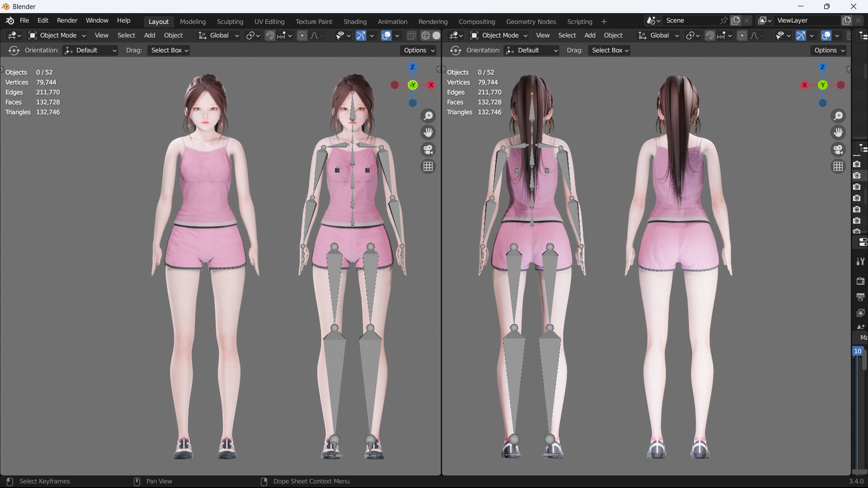Toggle overlays in right viewport header
Screen dimensions: 868x488
point(826,35)
